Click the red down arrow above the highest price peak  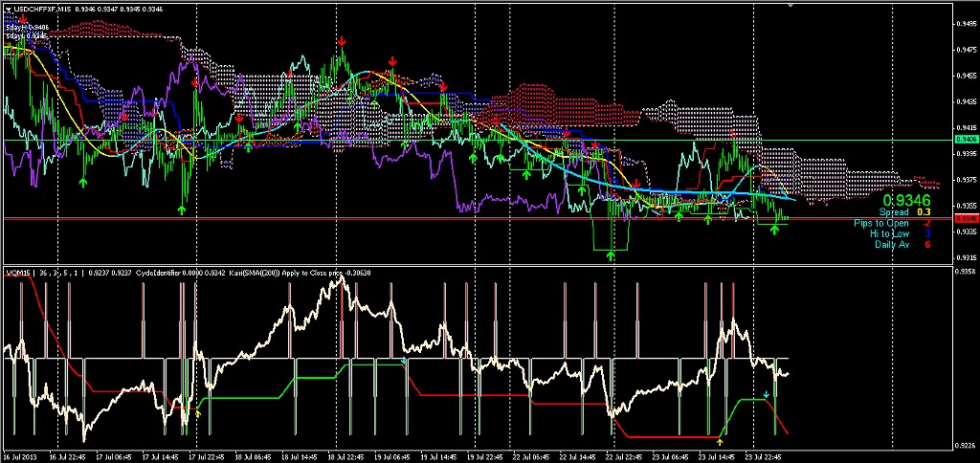click(342, 41)
